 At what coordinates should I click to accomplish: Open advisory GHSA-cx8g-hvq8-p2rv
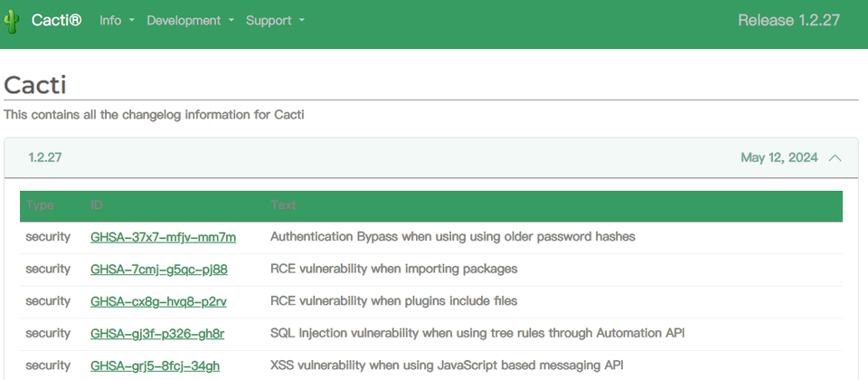[x=158, y=301]
